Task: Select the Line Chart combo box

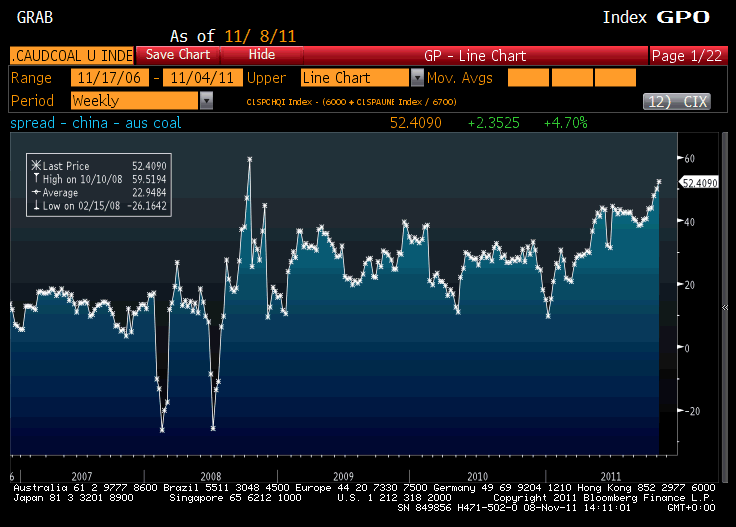Action: (x=355, y=78)
